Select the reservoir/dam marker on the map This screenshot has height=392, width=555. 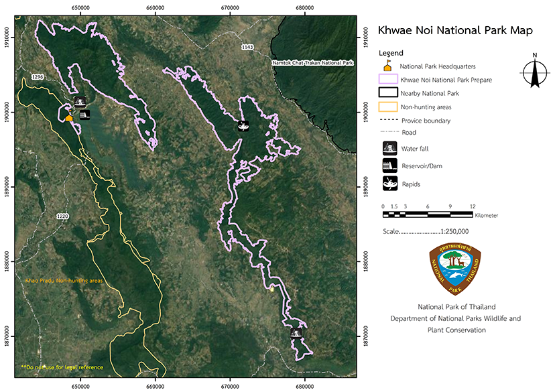84,115
